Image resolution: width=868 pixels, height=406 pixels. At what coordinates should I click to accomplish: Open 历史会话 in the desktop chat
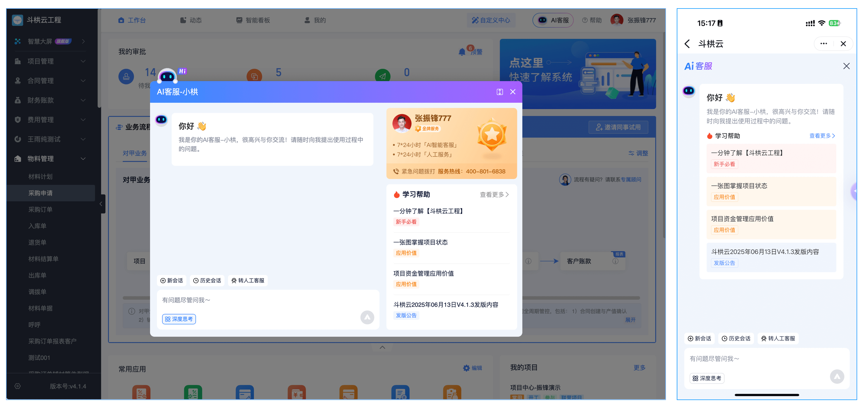point(207,281)
